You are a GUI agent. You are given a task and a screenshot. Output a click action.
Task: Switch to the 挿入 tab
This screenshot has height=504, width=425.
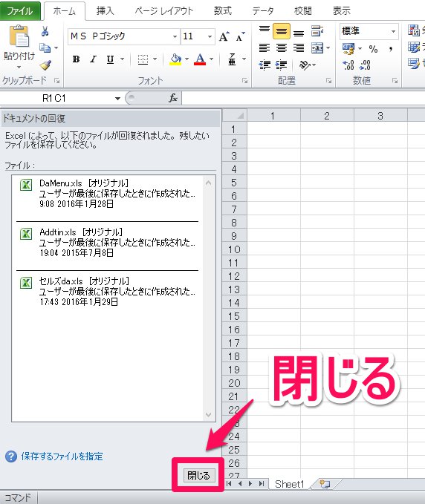105,11
